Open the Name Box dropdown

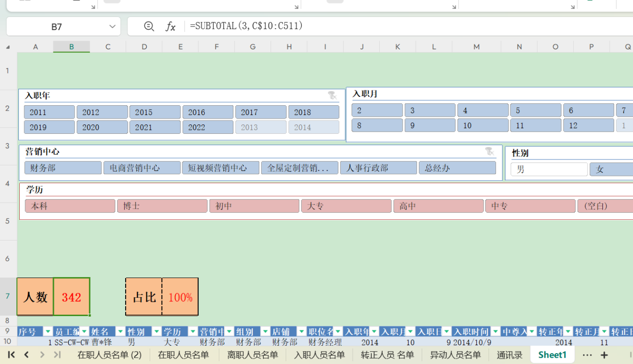click(113, 26)
